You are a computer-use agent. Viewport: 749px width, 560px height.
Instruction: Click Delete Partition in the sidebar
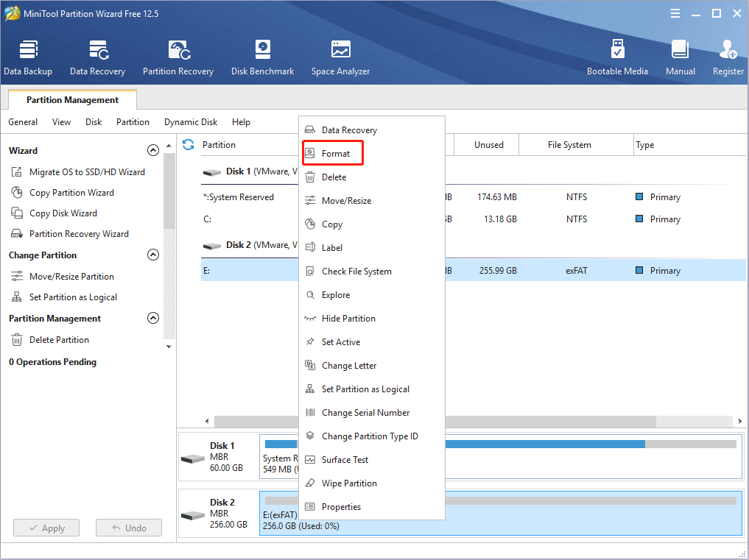click(x=59, y=340)
